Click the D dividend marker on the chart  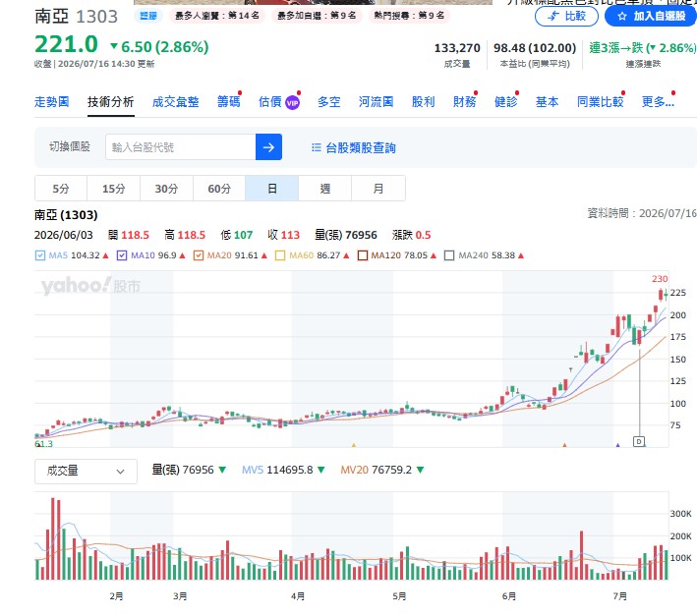[x=639, y=441]
